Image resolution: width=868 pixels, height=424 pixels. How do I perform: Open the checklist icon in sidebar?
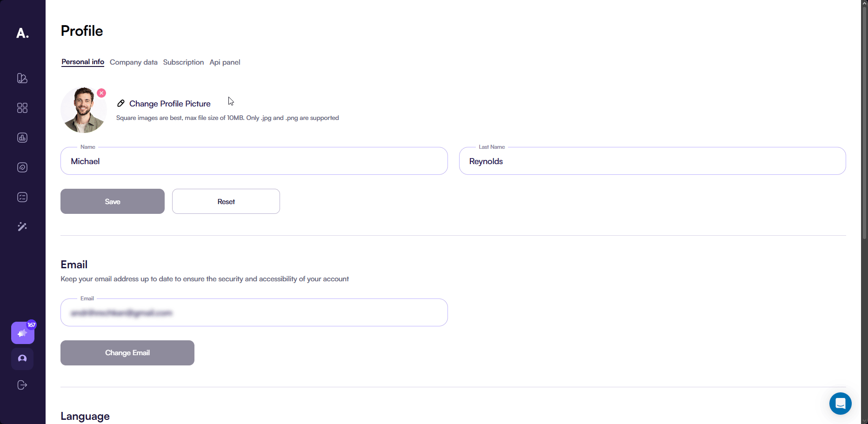pyautogui.click(x=22, y=197)
